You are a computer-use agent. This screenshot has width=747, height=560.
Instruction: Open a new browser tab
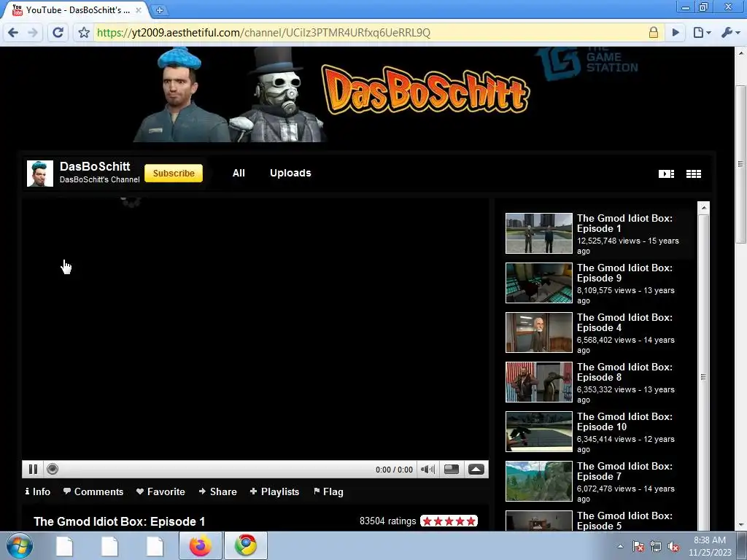tap(159, 10)
